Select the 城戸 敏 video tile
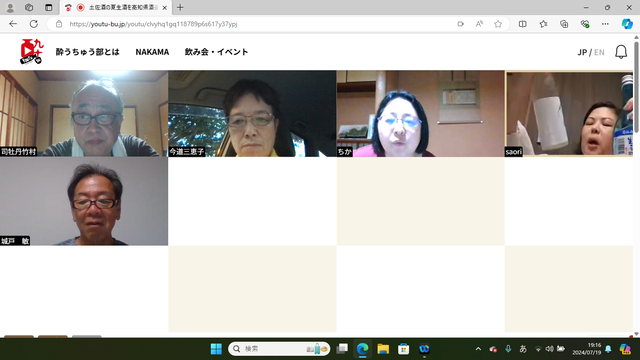 [x=84, y=201]
